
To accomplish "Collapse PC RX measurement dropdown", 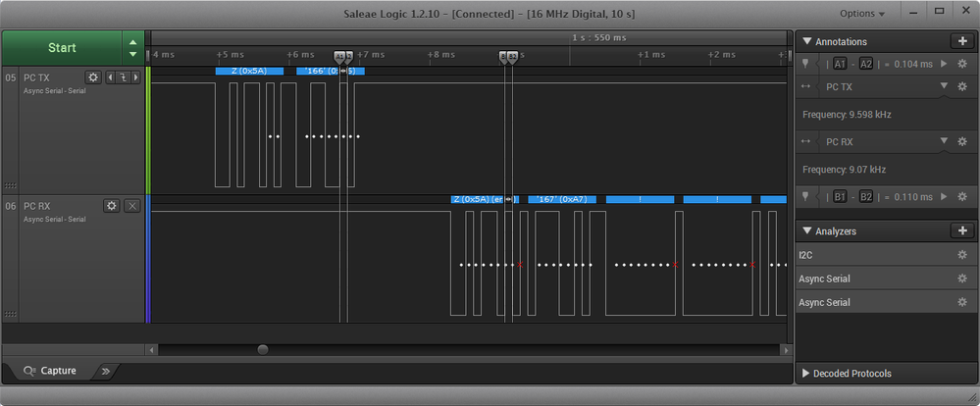I will (945, 142).
